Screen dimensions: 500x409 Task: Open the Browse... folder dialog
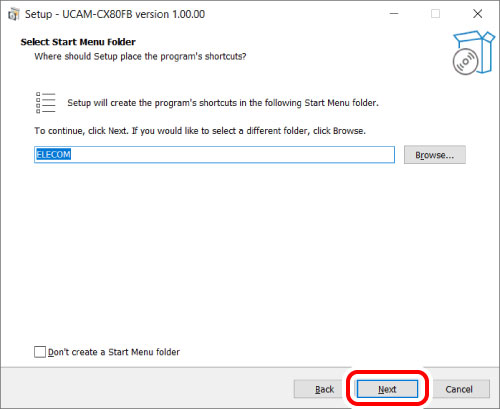pos(435,155)
